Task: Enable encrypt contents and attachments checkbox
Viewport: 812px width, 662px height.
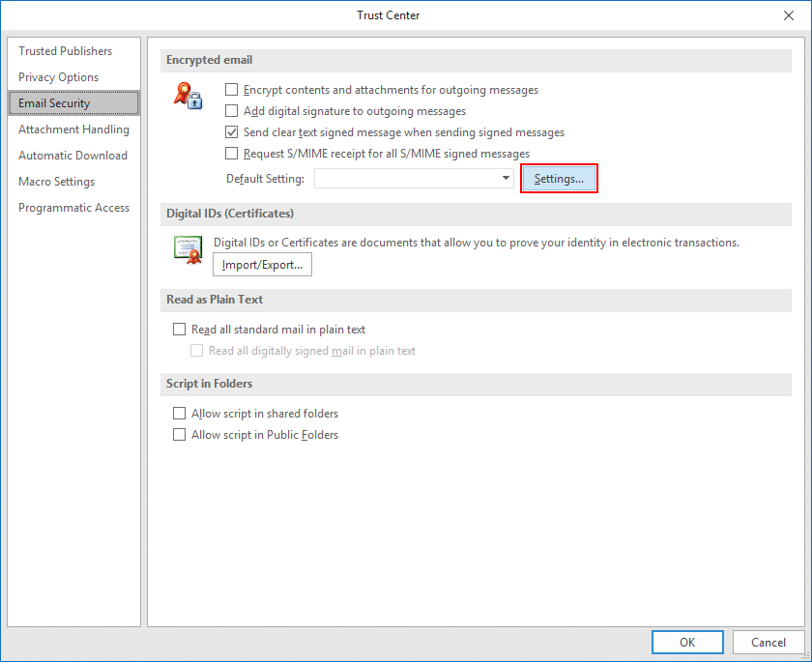Action: pyautogui.click(x=232, y=90)
